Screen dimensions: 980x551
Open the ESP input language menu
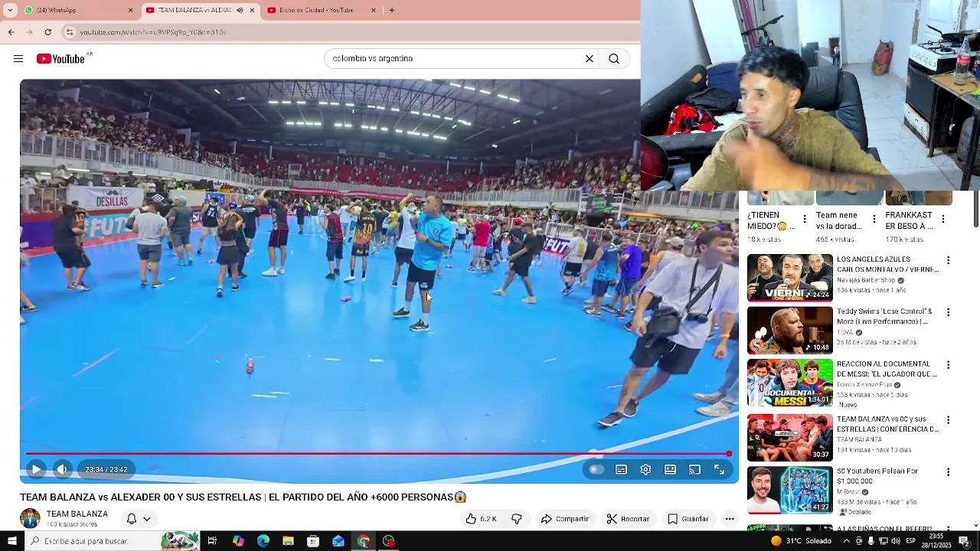(x=911, y=541)
